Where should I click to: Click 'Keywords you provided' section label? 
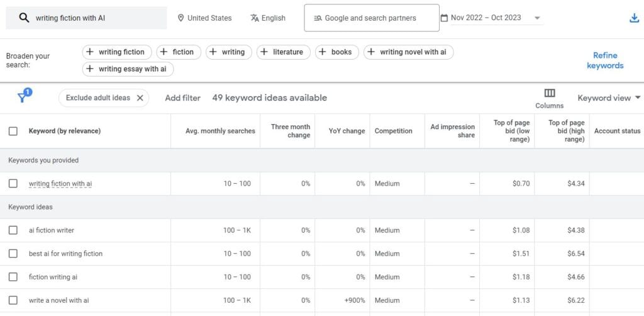[43, 161]
